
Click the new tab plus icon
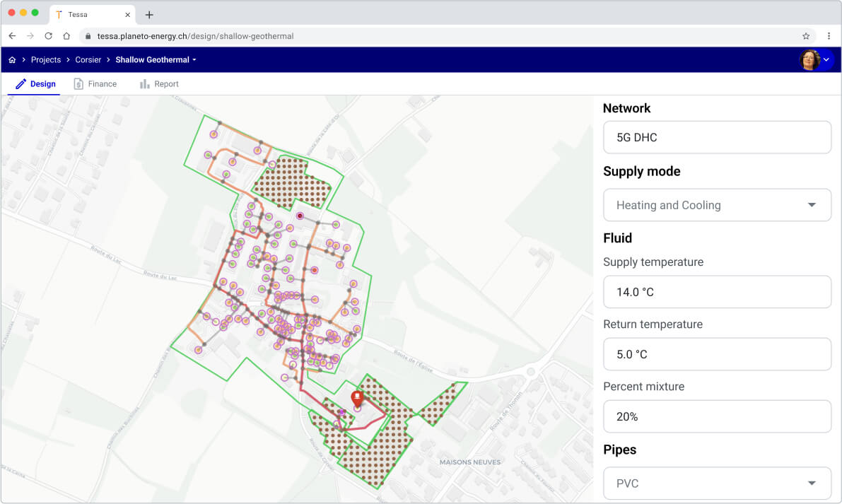pos(148,14)
